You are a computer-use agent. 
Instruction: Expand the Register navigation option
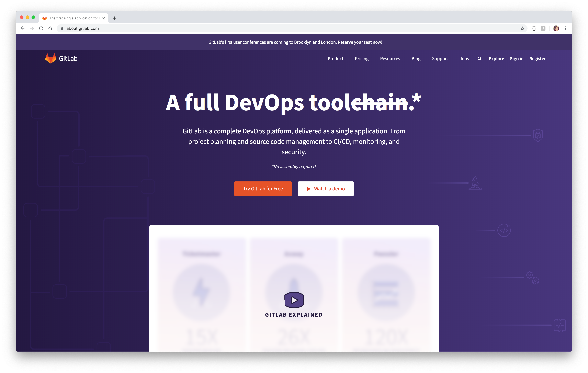click(x=537, y=58)
